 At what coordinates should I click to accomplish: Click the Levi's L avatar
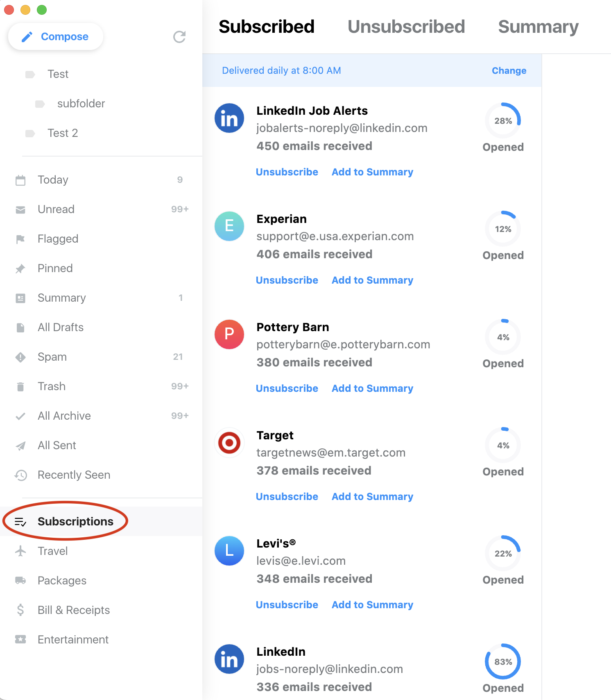tap(229, 551)
